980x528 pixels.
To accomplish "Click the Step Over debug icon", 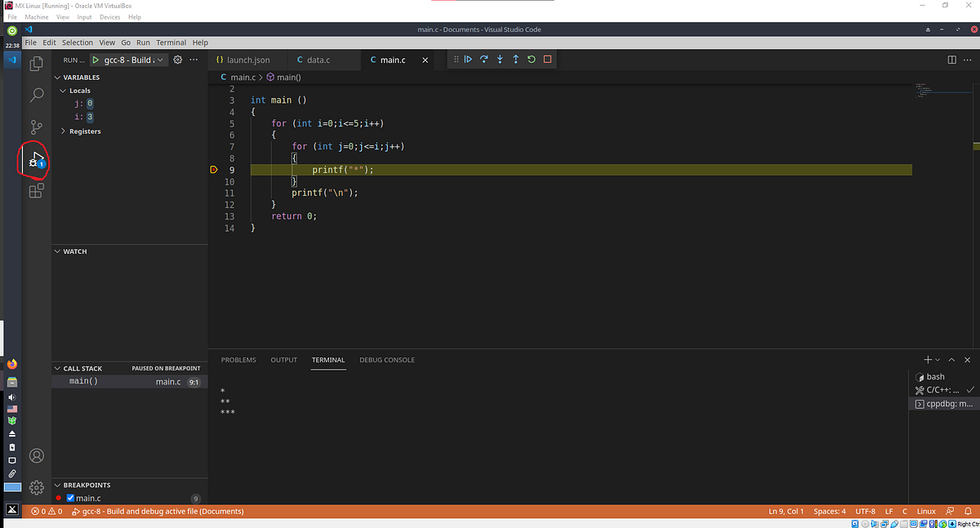I will pyautogui.click(x=483, y=59).
